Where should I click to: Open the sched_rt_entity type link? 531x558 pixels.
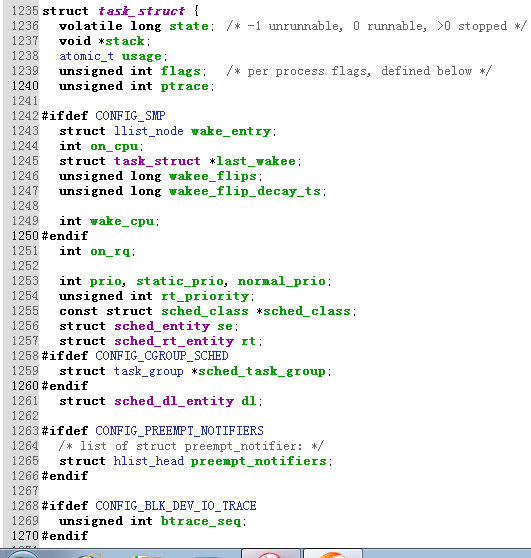click(174, 341)
